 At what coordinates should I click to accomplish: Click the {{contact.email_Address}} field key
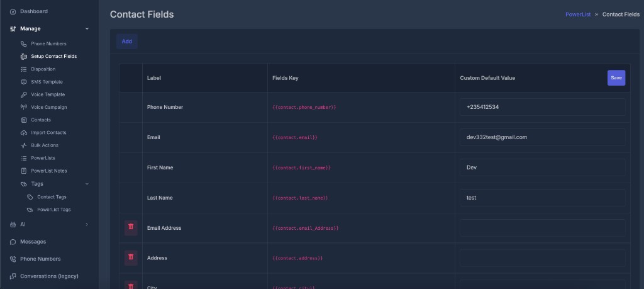306,228
